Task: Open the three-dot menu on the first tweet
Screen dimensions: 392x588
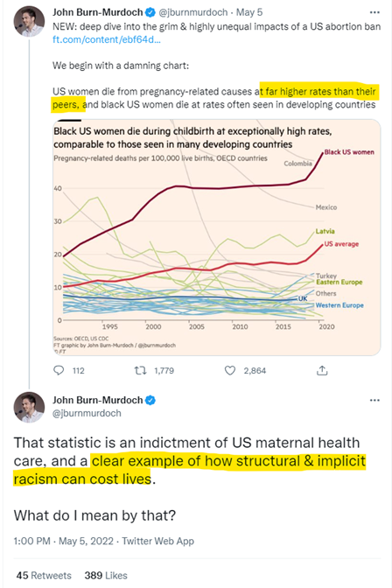Action: click(374, 12)
